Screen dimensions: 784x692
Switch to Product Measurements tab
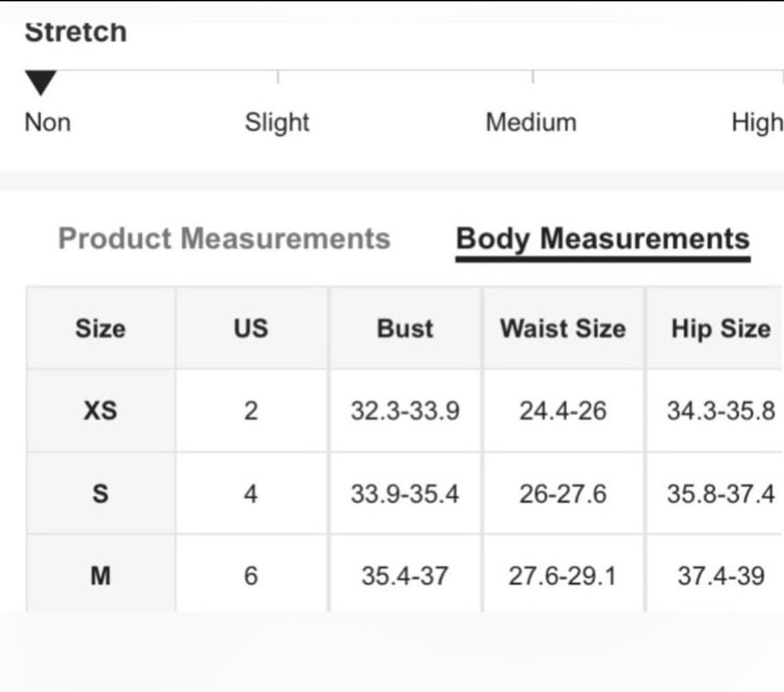224,238
